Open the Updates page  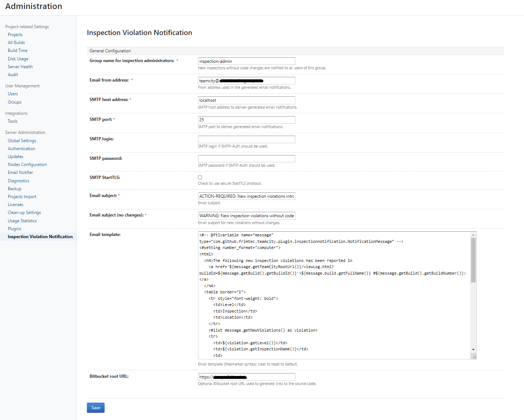tap(16, 157)
